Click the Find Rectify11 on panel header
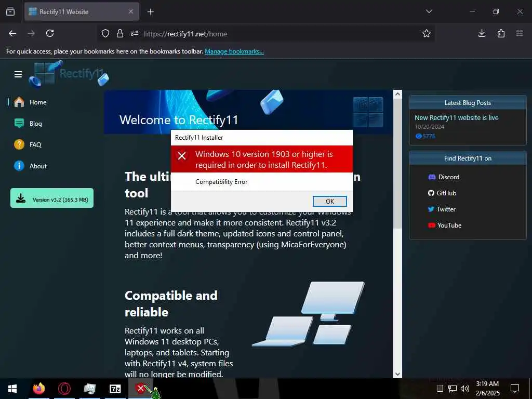 468,158
